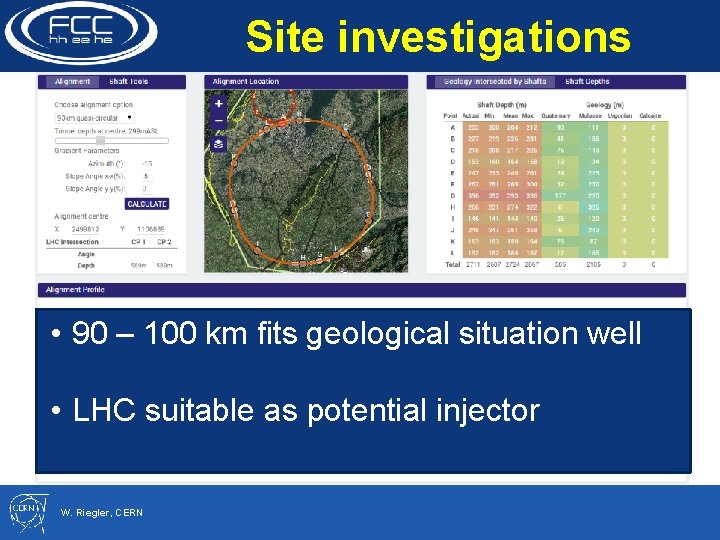Open Geology Intersected by Shafts tab
720x540 pixels.
click(x=495, y=82)
